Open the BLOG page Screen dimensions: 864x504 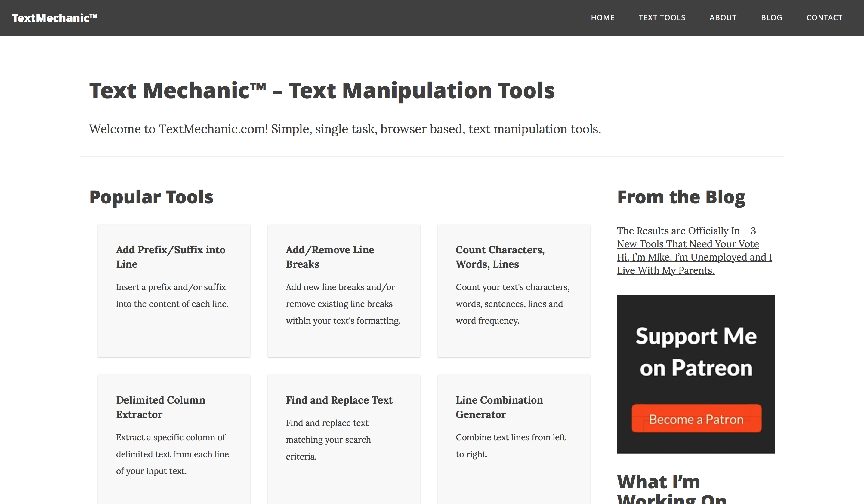(x=771, y=17)
